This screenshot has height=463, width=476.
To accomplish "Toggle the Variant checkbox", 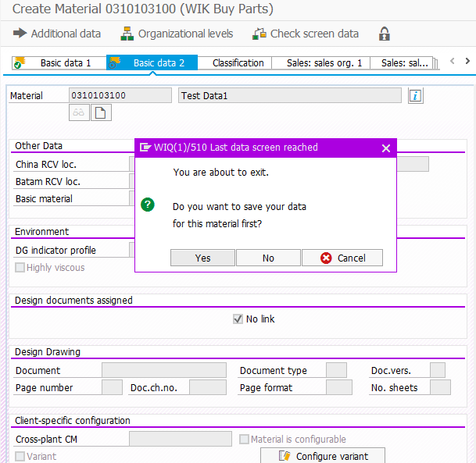I will [x=20, y=456].
